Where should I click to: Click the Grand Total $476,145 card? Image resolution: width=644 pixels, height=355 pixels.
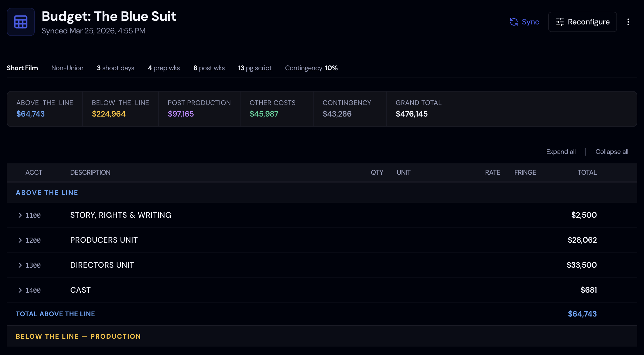418,109
